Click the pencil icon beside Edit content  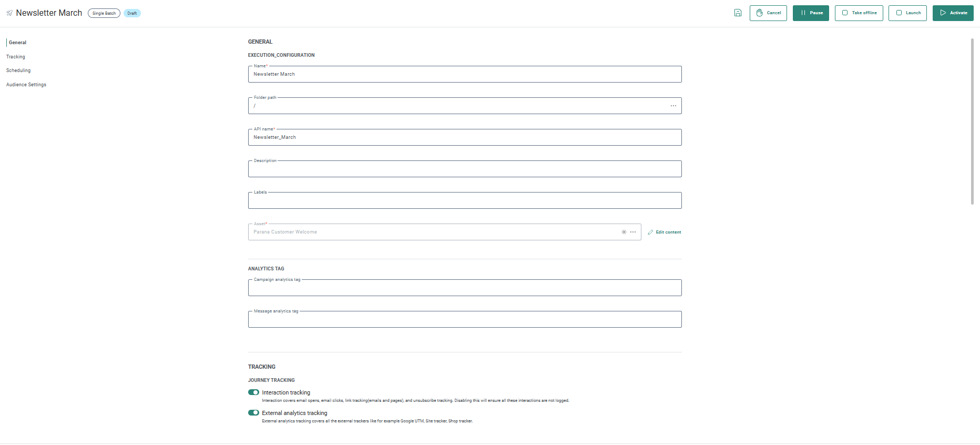tap(650, 232)
